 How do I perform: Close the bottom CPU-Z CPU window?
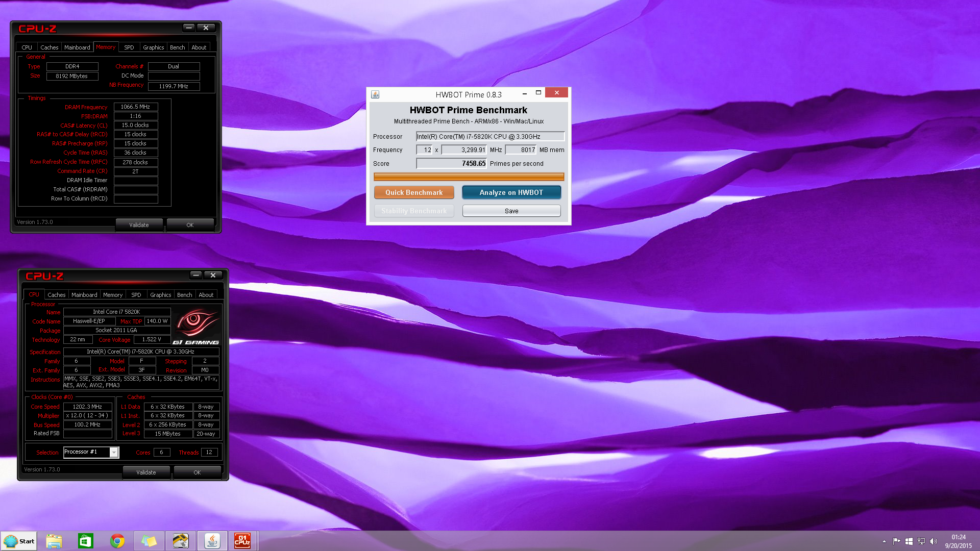213,275
